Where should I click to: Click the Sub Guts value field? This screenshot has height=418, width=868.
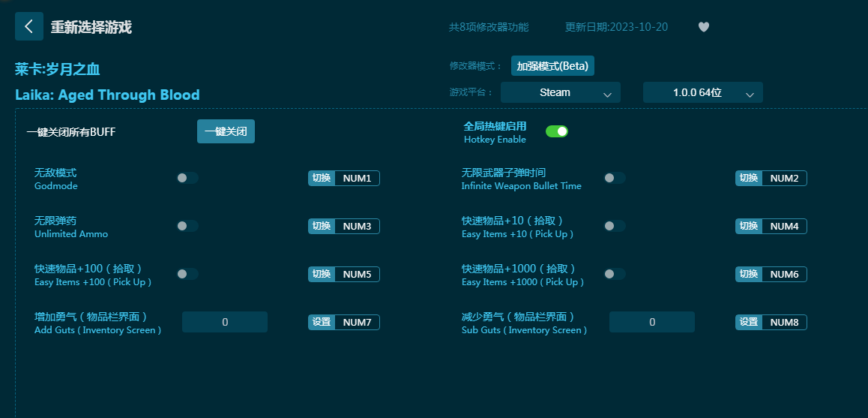pyautogui.click(x=652, y=322)
